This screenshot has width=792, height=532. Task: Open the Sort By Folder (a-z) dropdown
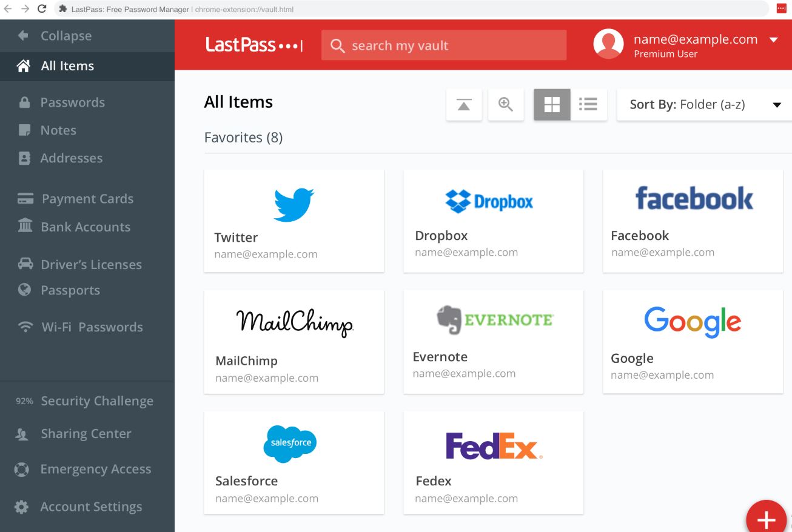(704, 105)
